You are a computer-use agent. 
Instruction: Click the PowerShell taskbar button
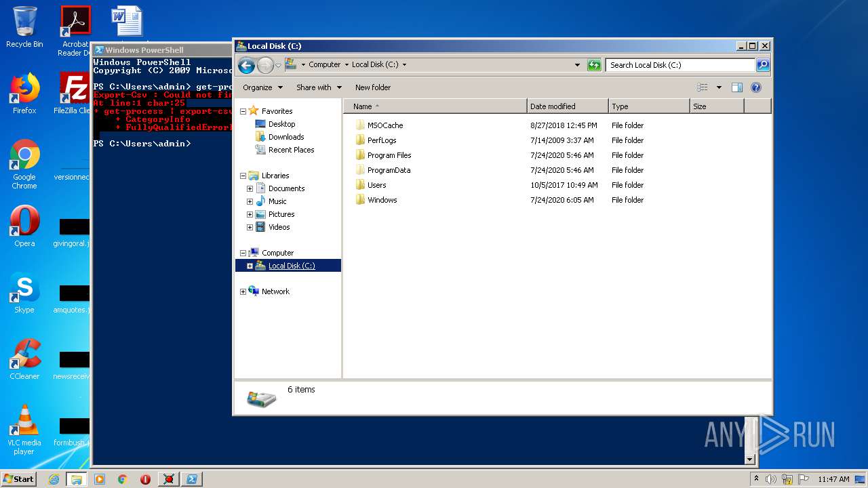[192, 479]
